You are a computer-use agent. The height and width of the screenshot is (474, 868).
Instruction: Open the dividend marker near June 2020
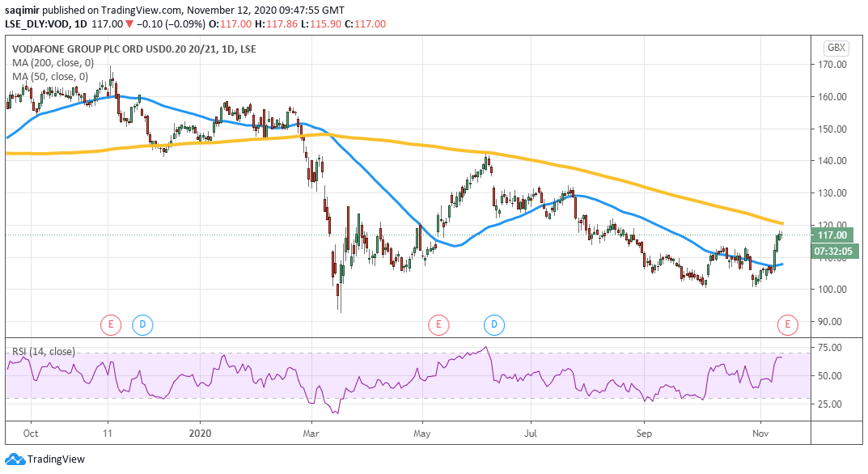coord(493,325)
